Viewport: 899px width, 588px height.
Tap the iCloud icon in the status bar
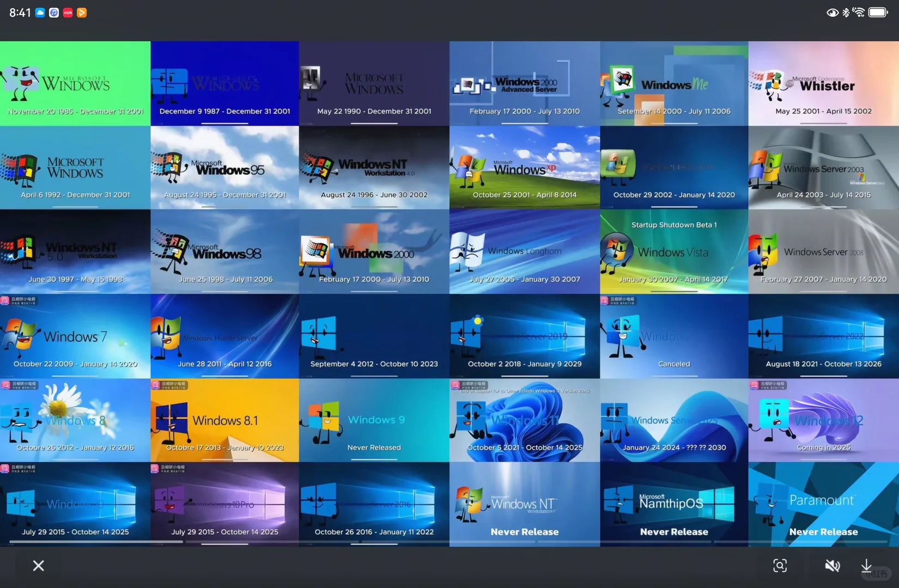[40, 12]
